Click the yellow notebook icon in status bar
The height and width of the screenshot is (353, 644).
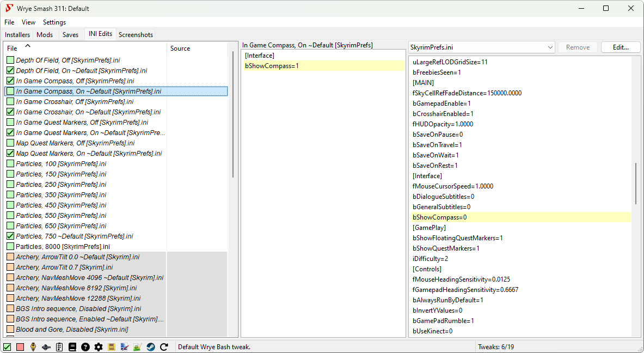coord(111,347)
